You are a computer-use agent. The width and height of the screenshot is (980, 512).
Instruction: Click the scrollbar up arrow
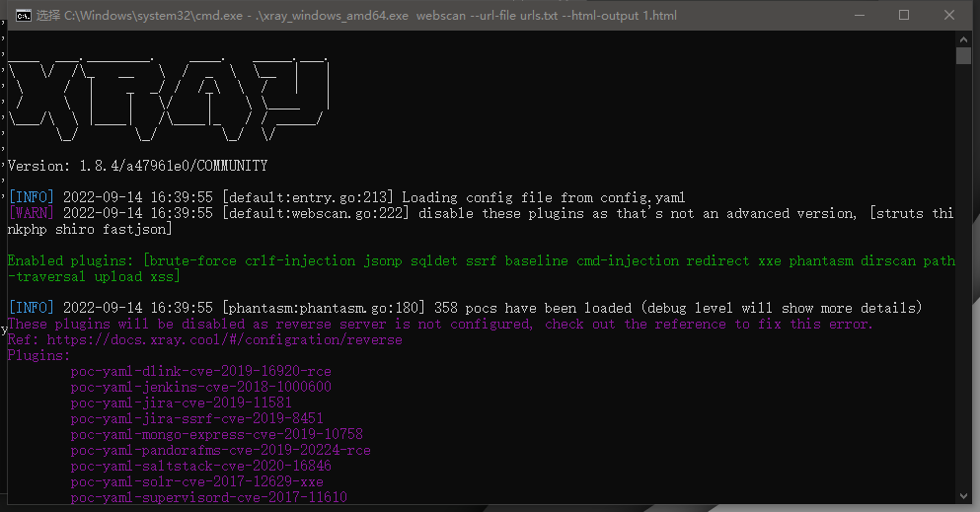click(963, 39)
